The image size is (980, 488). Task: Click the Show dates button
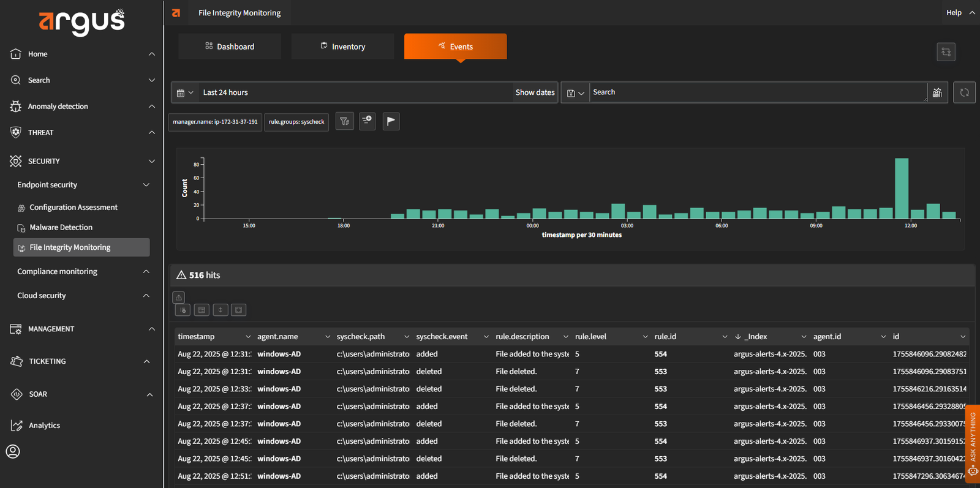pos(535,92)
